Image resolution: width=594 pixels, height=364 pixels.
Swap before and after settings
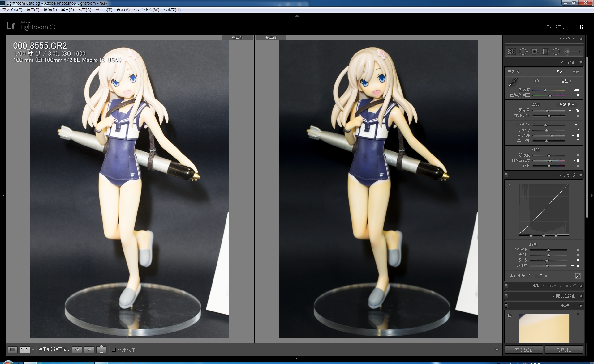[x=101, y=349]
